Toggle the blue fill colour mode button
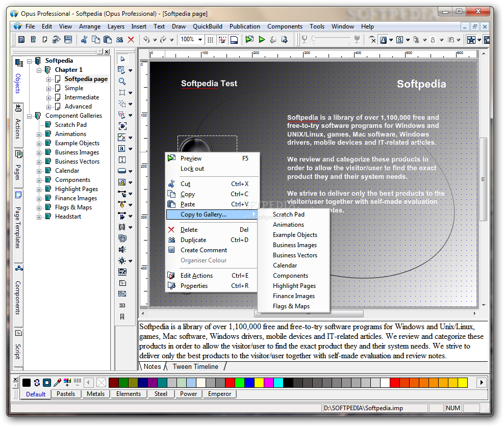504x427 pixels. (47, 382)
